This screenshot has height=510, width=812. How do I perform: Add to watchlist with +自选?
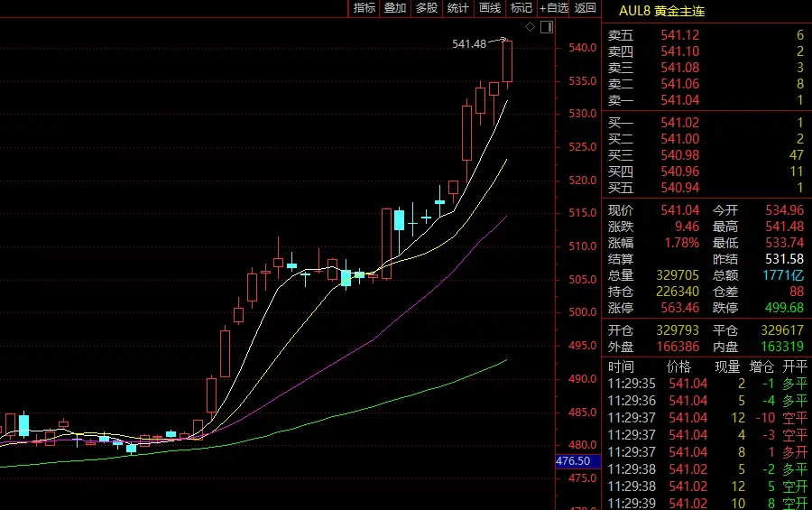(x=554, y=8)
